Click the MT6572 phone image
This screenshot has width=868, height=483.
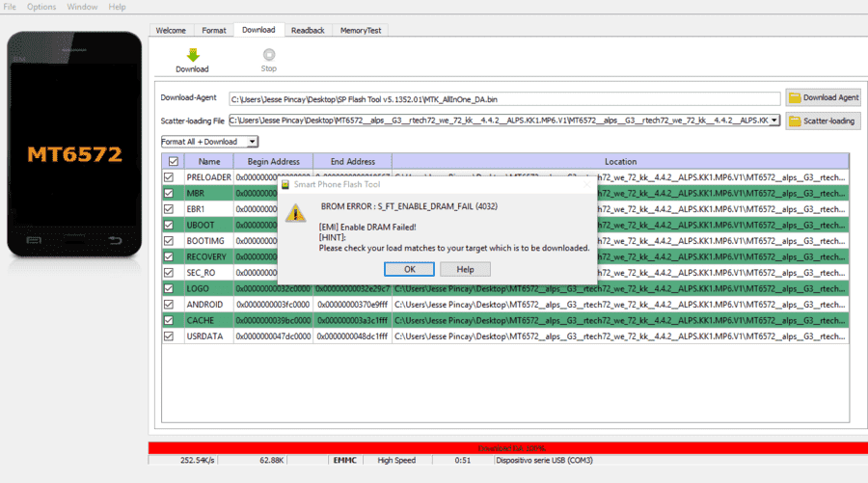click(x=74, y=145)
